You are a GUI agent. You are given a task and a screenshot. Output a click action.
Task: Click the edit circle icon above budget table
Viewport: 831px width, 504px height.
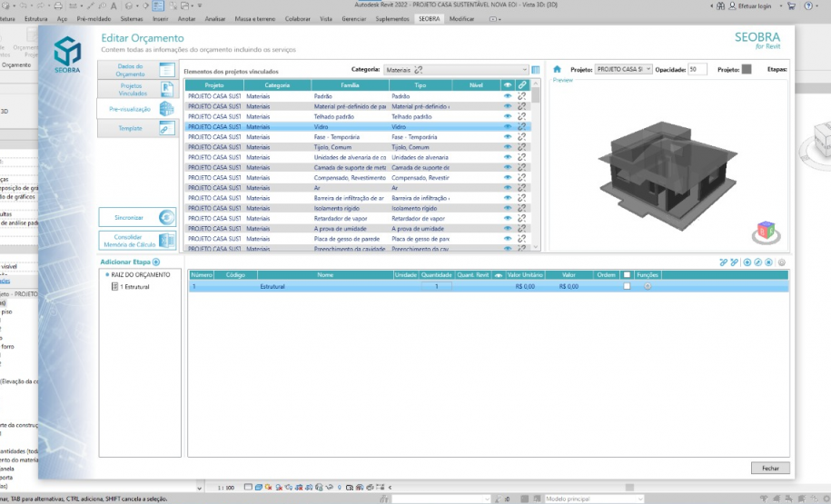757,262
